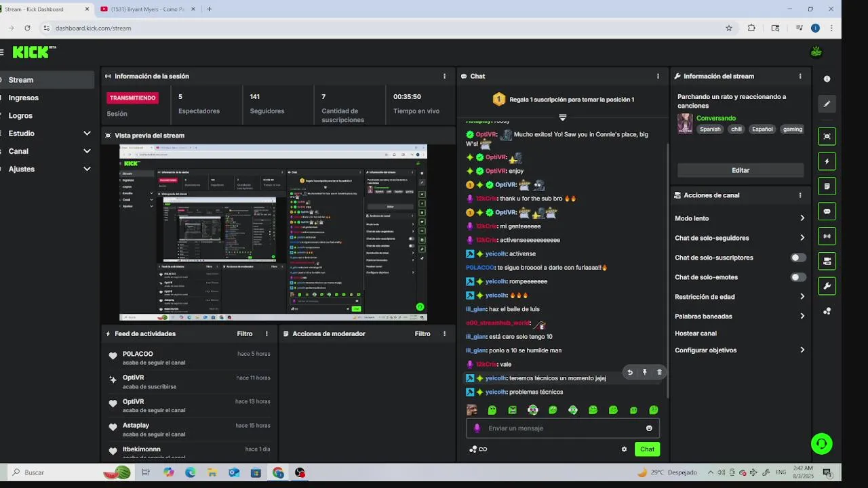Toggle the document notes panel icon
Viewport: 868px width, 488px height.
[827, 186]
